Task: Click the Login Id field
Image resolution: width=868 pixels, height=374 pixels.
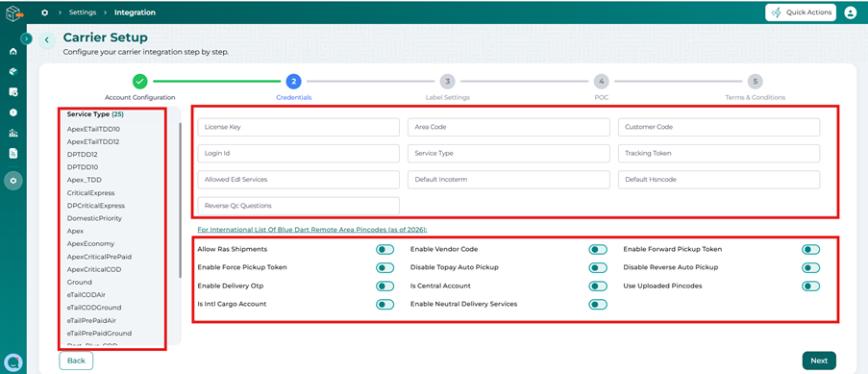Action: pyautogui.click(x=298, y=154)
